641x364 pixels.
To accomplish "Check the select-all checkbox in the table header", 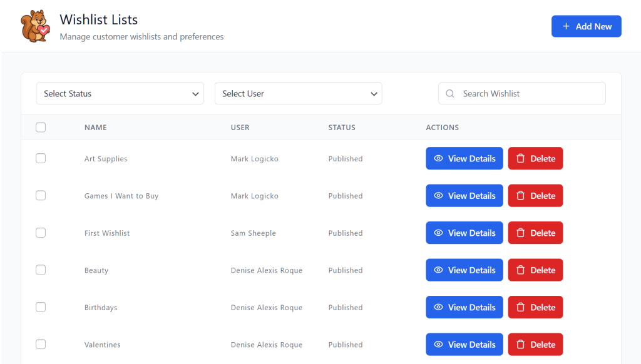I will click(x=41, y=127).
